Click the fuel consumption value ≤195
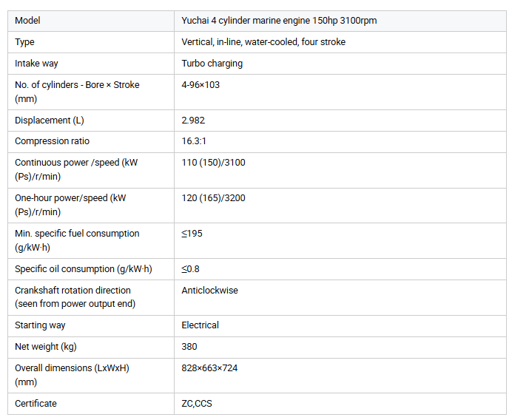512x420 pixels. tap(192, 234)
